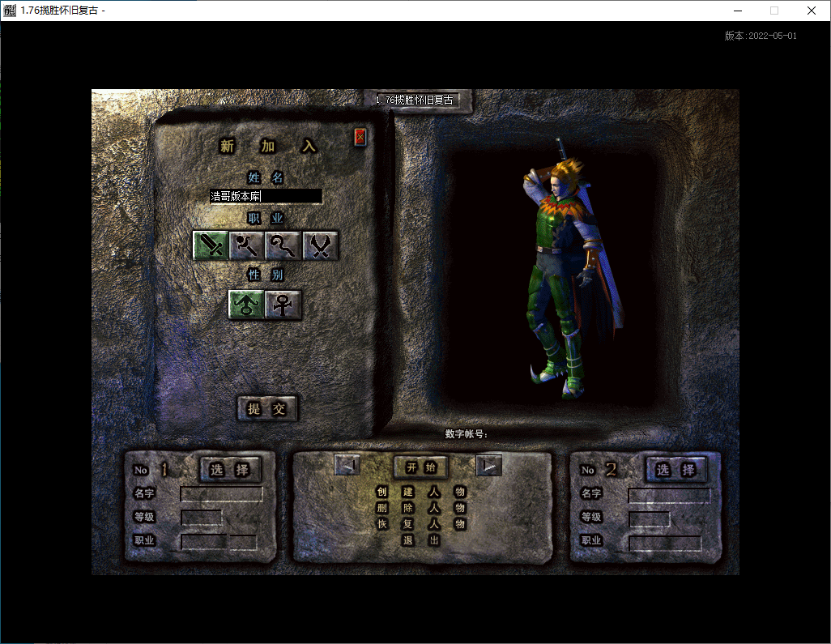The height and width of the screenshot is (644, 831).
Task: Select 创建人物 create character option
Action: coord(421,492)
